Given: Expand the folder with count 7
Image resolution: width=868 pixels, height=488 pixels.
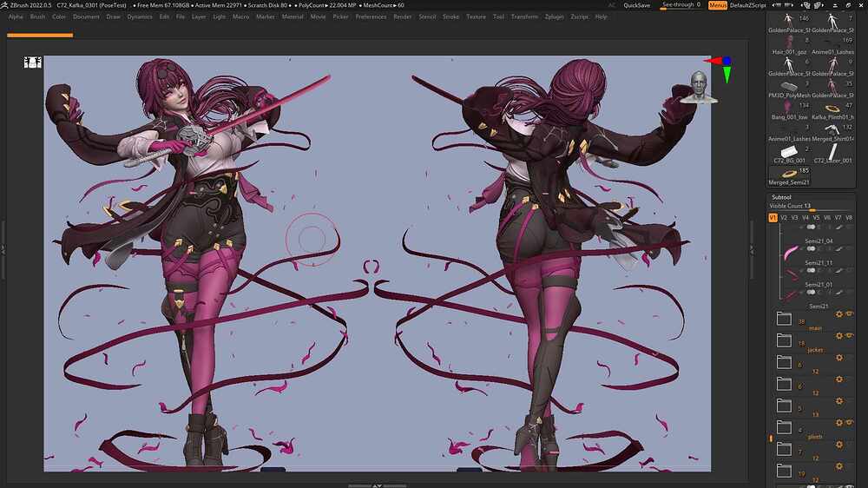Looking at the screenshot, I should (784, 449).
